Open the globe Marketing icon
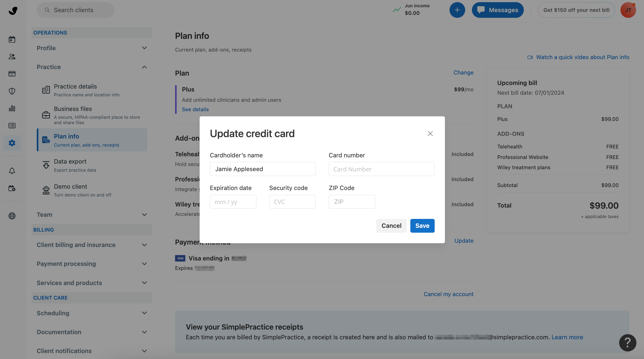This screenshot has width=644, height=359. tap(12, 216)
